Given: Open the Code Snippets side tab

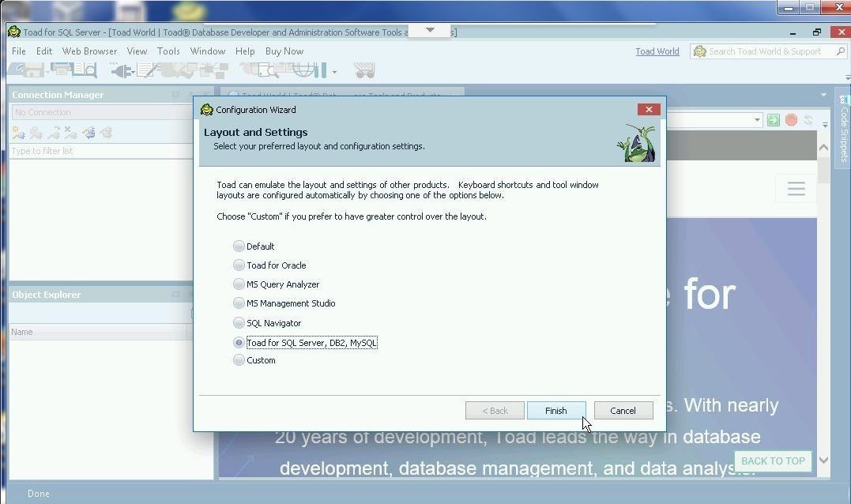Looking at the screenshot, I should [843, 129].
